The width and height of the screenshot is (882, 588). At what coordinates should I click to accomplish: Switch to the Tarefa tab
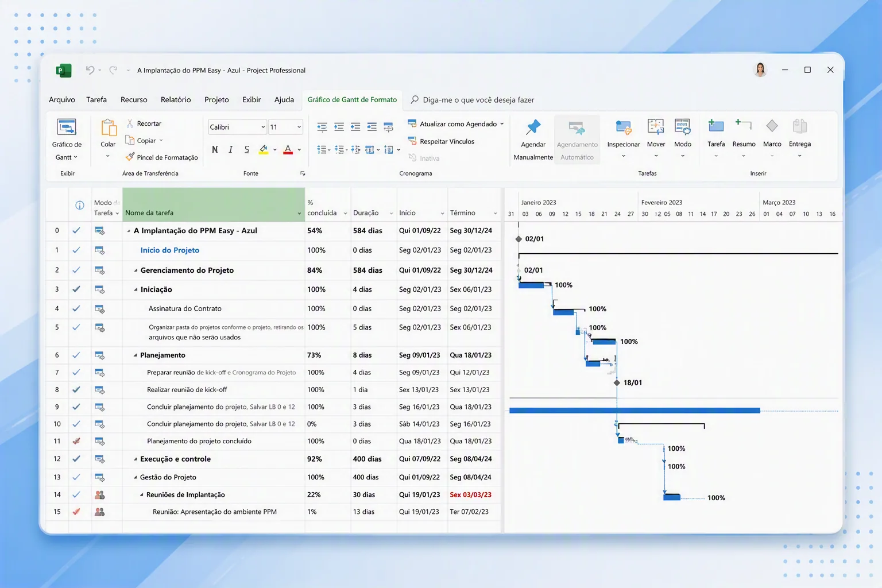[x=96, y=99]
